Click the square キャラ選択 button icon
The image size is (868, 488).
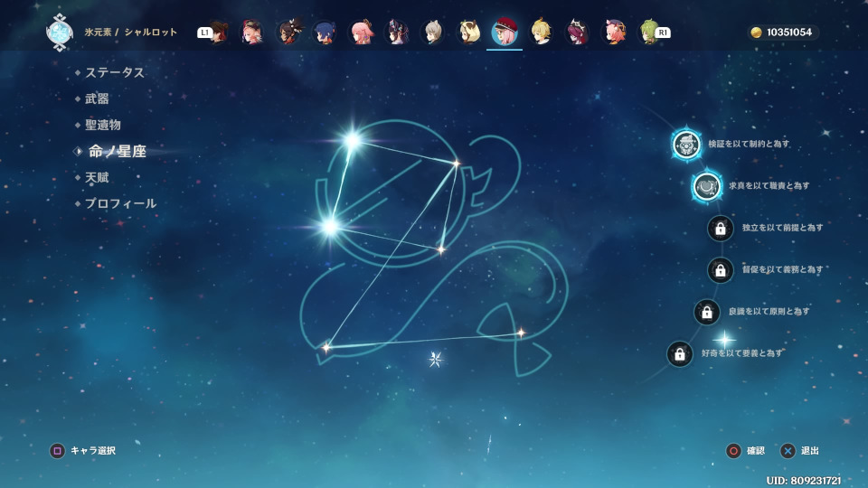(57, 451)
